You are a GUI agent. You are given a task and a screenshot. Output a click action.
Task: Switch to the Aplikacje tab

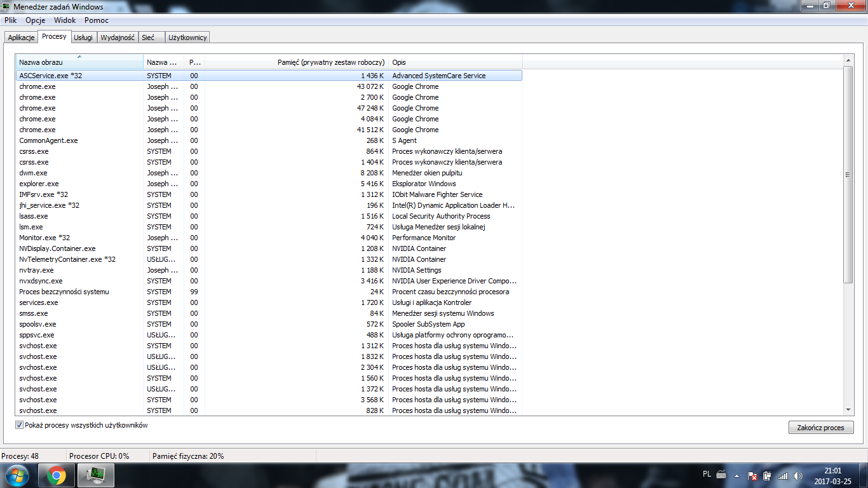pyautogui.click(x=21, y=37)
